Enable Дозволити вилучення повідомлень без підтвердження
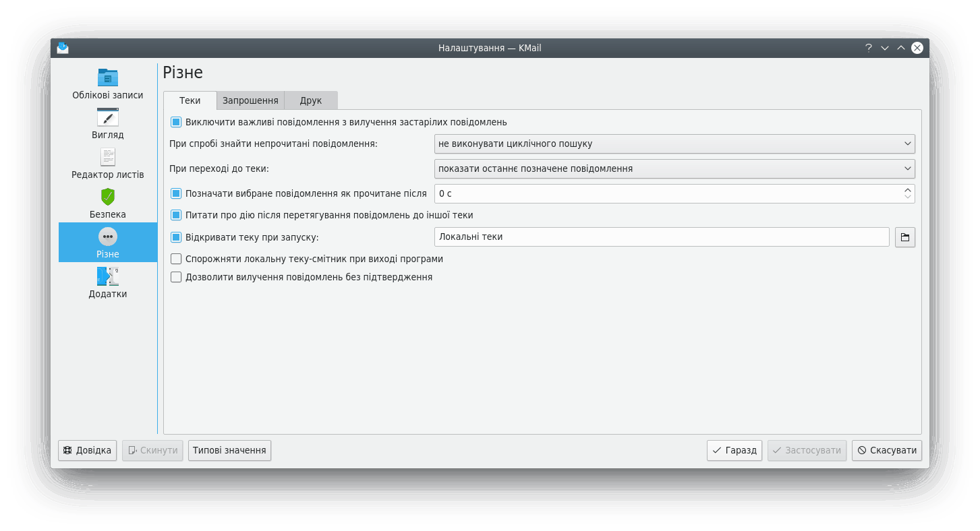980x531 pixels. 176,277
